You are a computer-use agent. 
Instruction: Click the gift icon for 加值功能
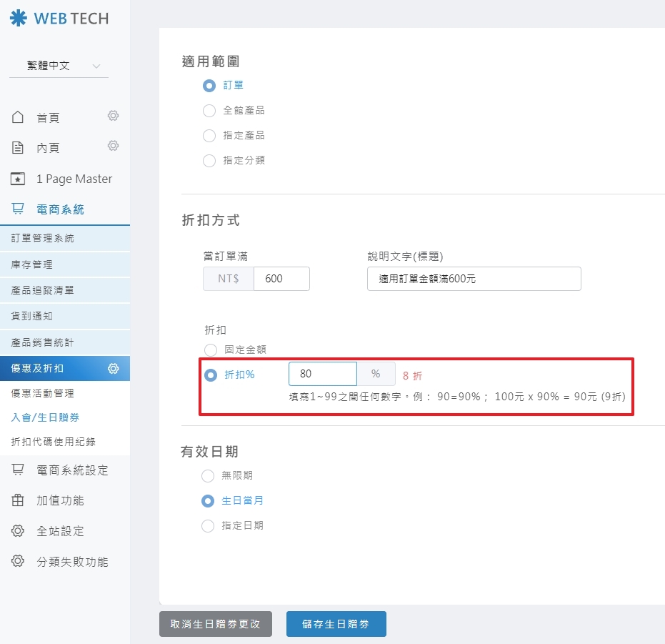pos(19,500)
